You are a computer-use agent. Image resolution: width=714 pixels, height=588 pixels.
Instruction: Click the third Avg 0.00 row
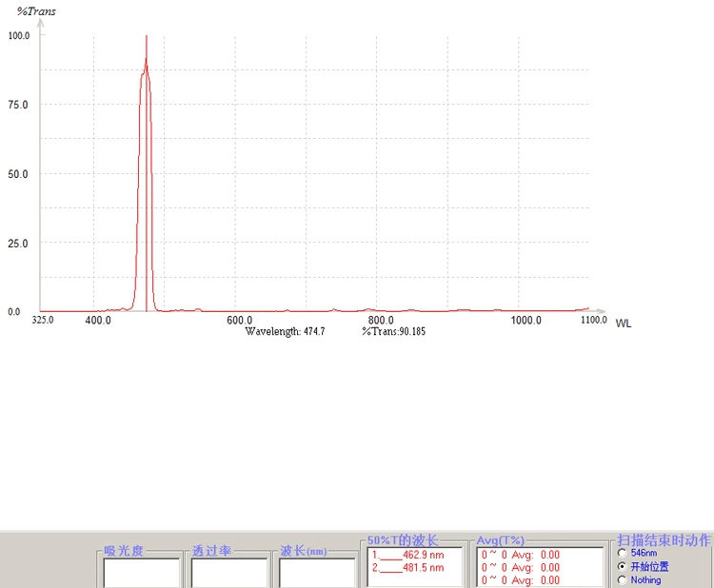(521, 580)
